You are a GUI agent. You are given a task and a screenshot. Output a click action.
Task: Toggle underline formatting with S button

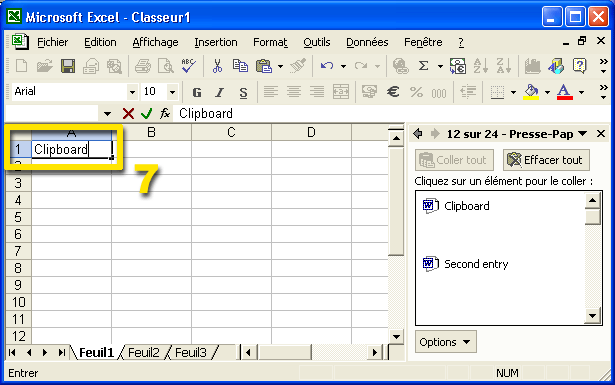(243, 93)
